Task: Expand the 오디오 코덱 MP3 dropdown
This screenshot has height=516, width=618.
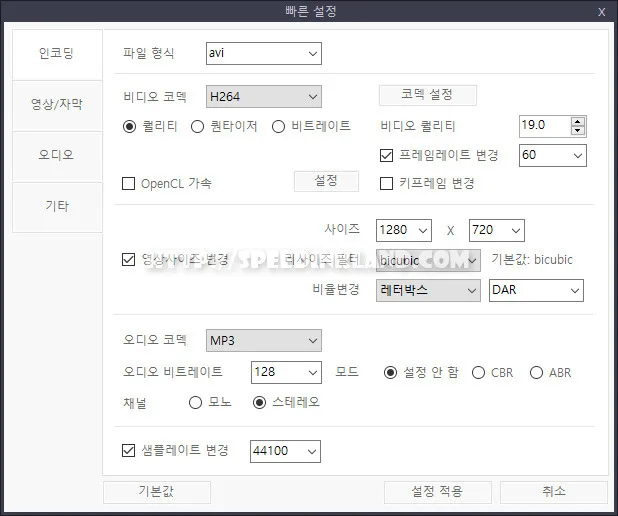Action: [264, 341]
